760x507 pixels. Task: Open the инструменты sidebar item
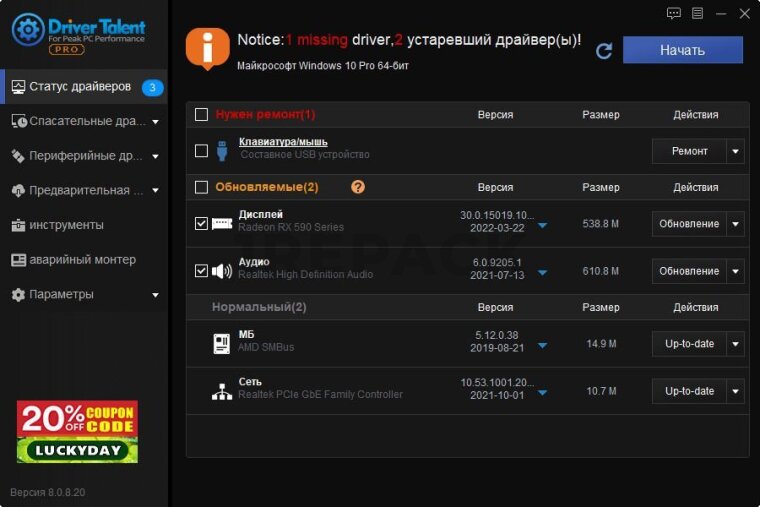(66, 225)
